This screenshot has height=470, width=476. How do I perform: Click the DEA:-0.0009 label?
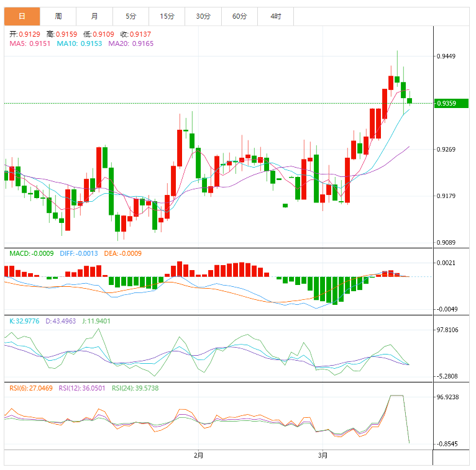(x=122, y=253)
